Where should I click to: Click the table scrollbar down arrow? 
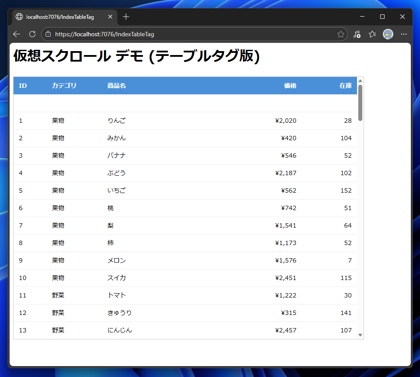[360, 335]
